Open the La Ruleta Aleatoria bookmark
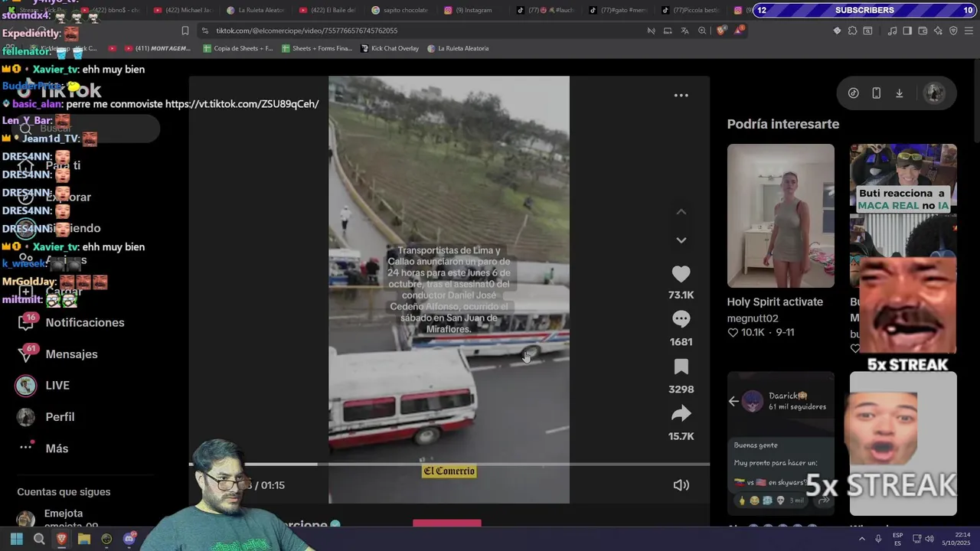980x551 pixels. click(458, 48)
